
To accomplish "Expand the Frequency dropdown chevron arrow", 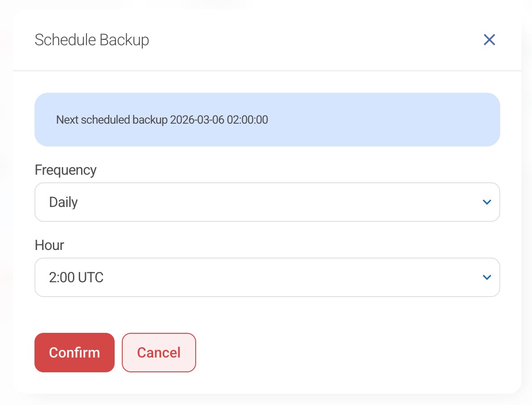I will point(487,202).
